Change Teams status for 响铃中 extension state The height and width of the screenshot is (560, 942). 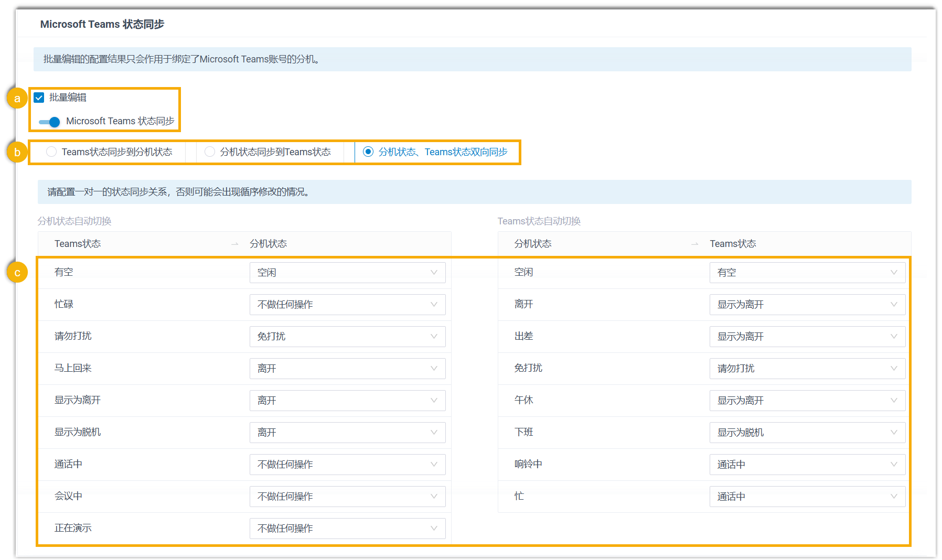[x=807, y=465]
